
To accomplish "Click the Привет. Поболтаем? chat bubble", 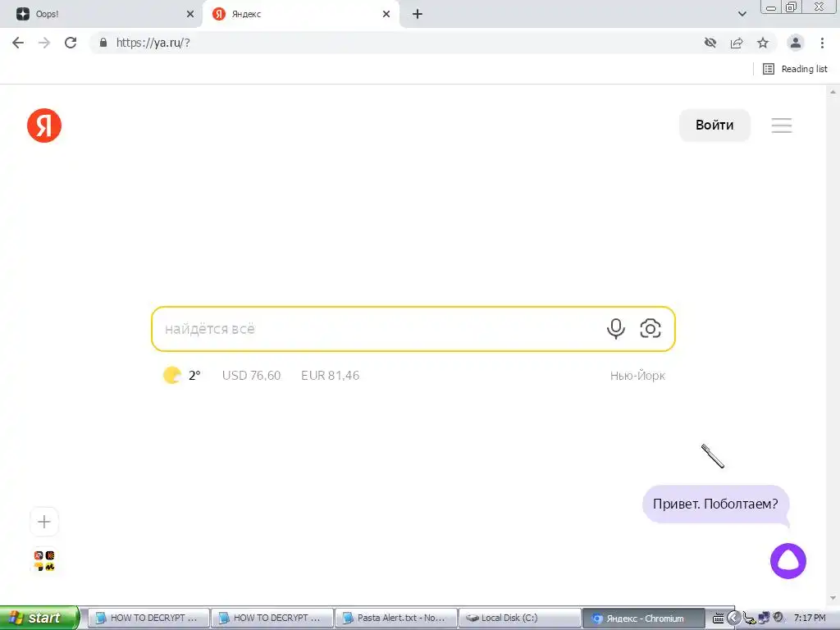I will [715, 504].
